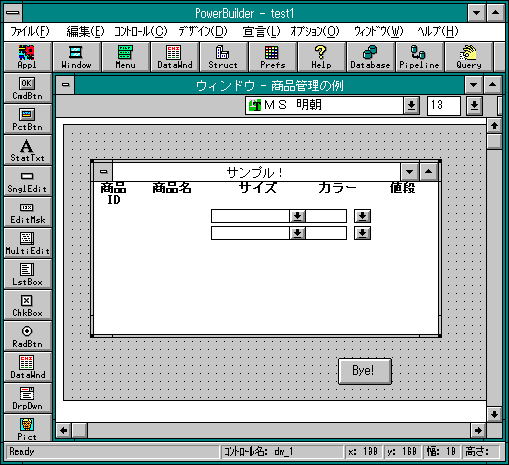Viewport: 509px width, 465px height.
Task: Click the font size field showing 13
Action: (x=444, y=106)
